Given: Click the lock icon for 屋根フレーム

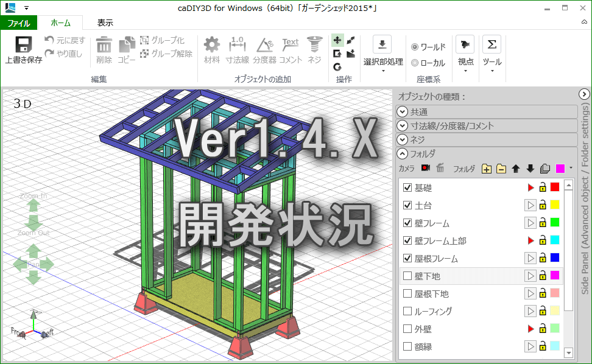Looking at the screenshot, I should coord(543,257).
